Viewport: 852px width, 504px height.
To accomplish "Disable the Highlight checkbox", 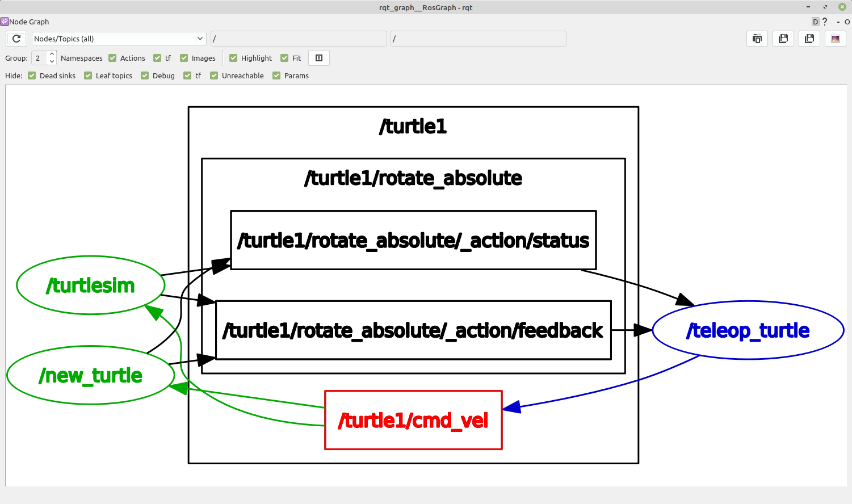I will (233, 58).
